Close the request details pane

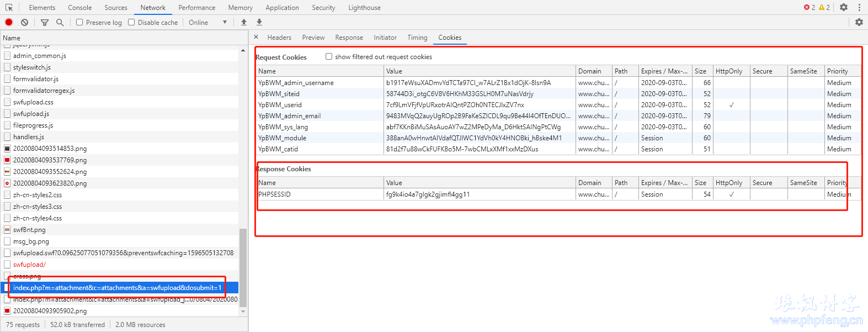click(x=256, y=37)
